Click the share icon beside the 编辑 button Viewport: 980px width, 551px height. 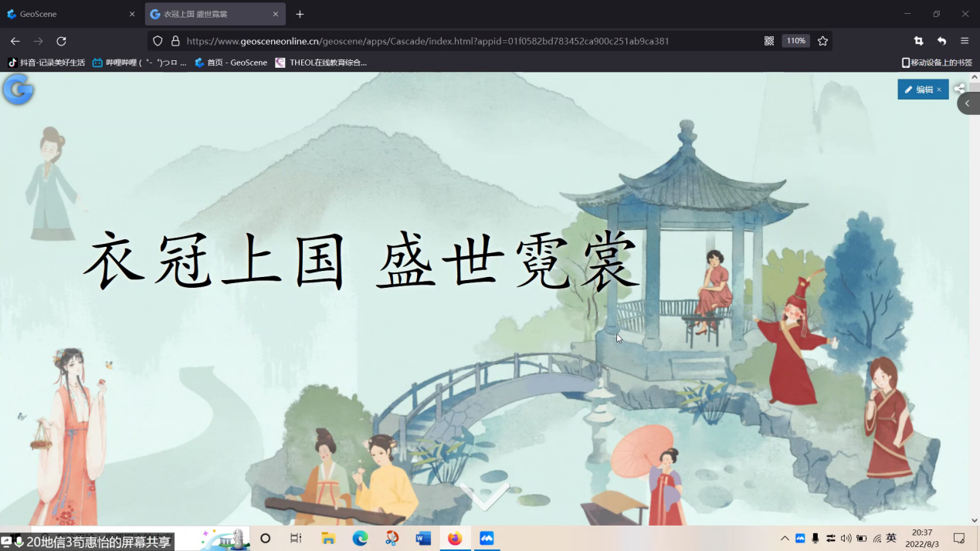[x=959, y=89]
